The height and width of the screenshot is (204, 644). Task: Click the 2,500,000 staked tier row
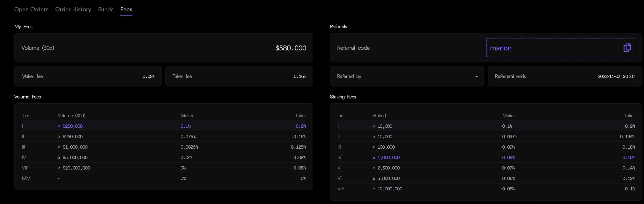coord(486,168)
